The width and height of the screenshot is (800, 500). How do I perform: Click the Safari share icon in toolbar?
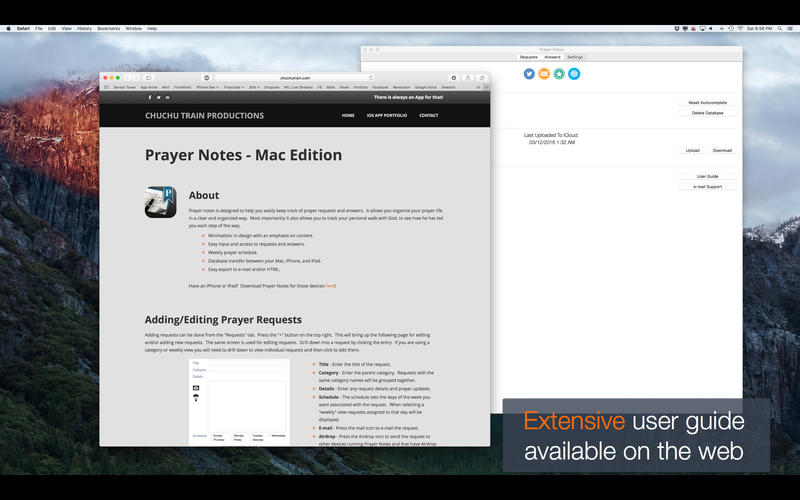click(468, 77)
